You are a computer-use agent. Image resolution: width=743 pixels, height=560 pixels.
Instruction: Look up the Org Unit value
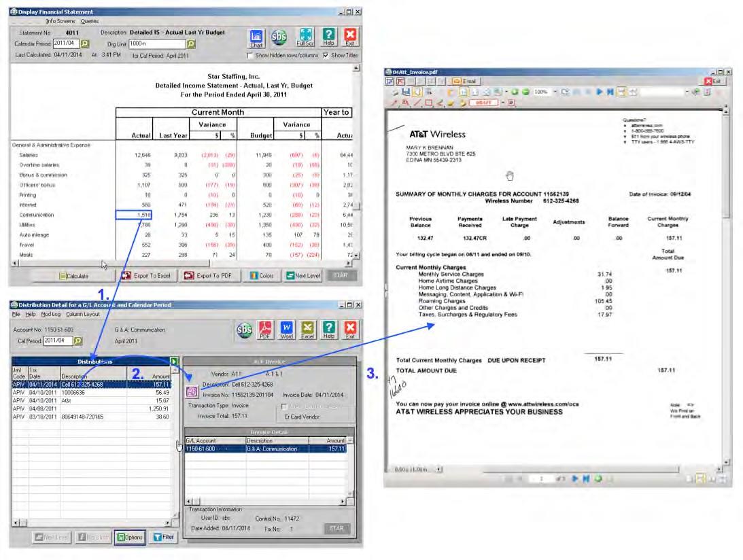click(x=191, y=44)
